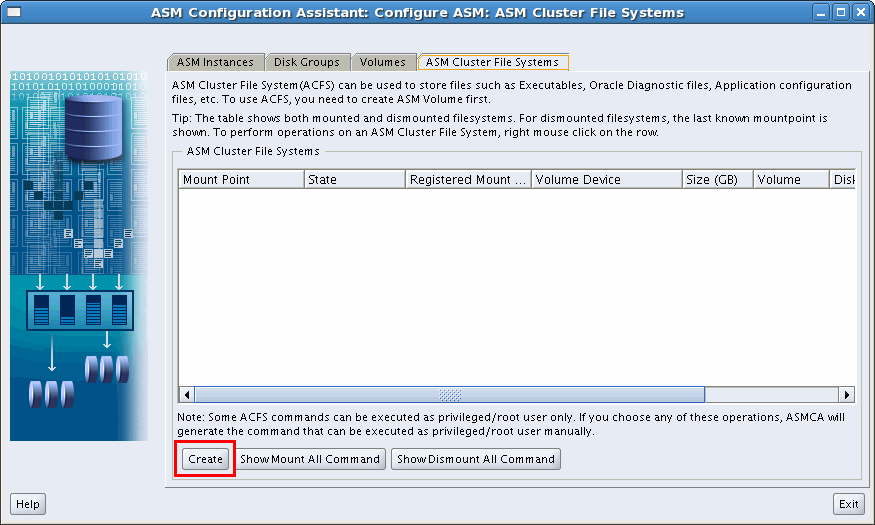Open the ASM Instances tab
This screenshot has height=525, width=875.
(215, 62)
